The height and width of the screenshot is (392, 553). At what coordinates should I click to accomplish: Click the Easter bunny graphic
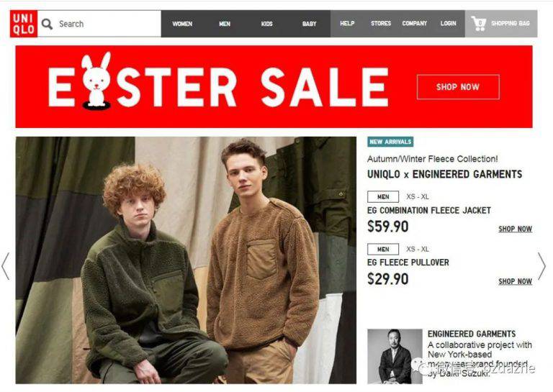tap(96, 81)
